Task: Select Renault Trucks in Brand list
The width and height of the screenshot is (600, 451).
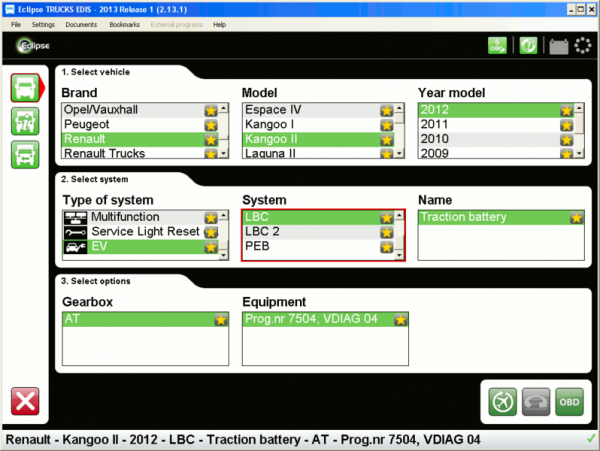Action: click(x=140, y=153)
